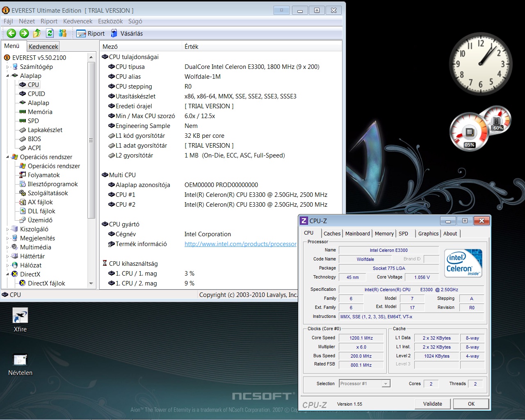
Task: Open the Kedvencek menu in menu bar
Action: (x=78, y=21)
